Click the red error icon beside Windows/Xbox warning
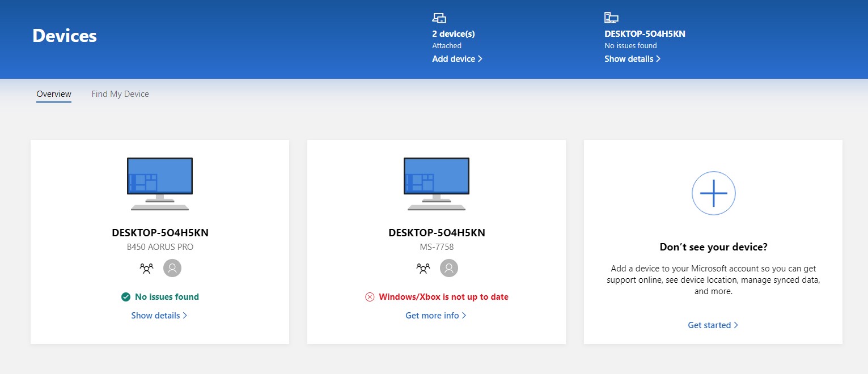The width and height of the screenshot is (868, 374). 370,296
